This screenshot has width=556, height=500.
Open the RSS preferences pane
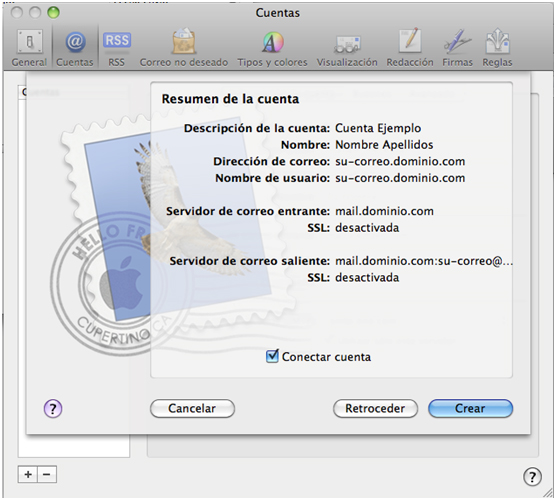pyautogui.click(x=117, y=48)
